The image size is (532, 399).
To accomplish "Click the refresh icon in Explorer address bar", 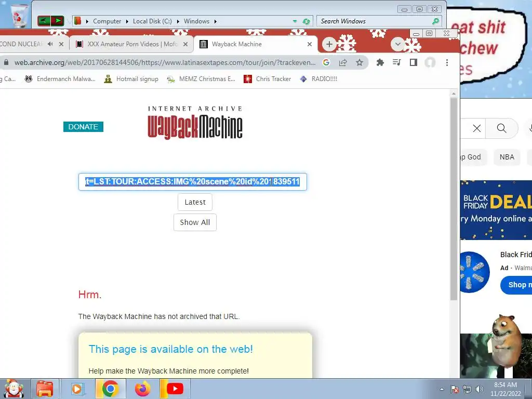I will pyautogui.click(x=306, y=21).
